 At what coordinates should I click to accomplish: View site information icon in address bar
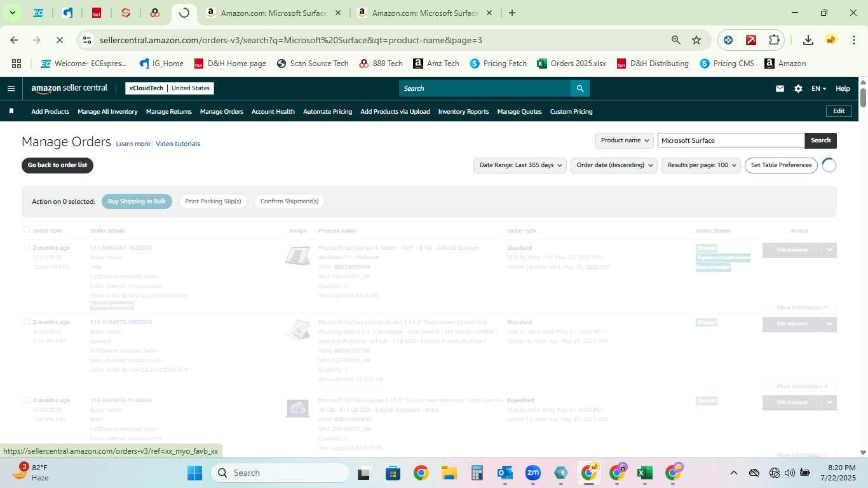87,40
